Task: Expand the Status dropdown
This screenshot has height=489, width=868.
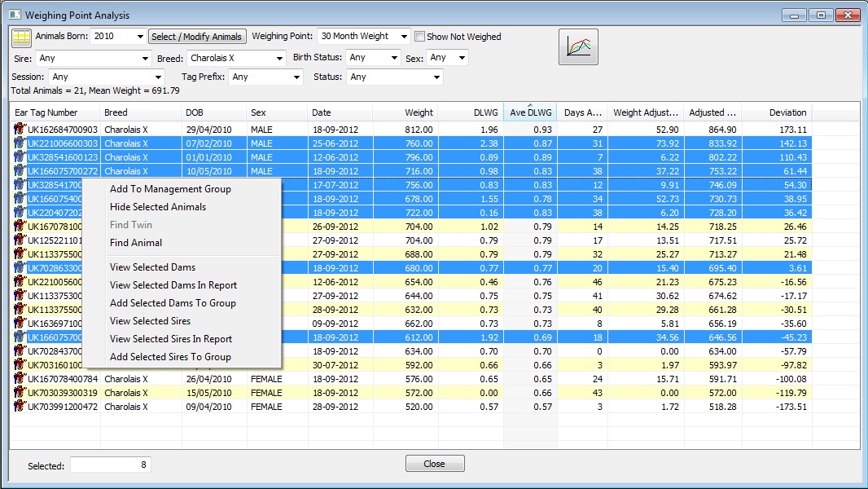Action: 436,77
